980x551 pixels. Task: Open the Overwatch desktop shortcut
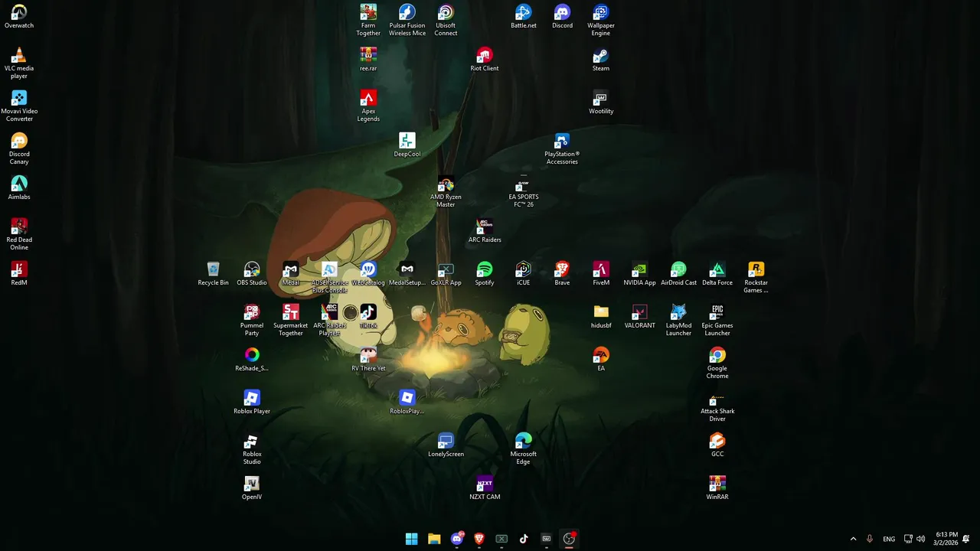(x=19, y=16)
